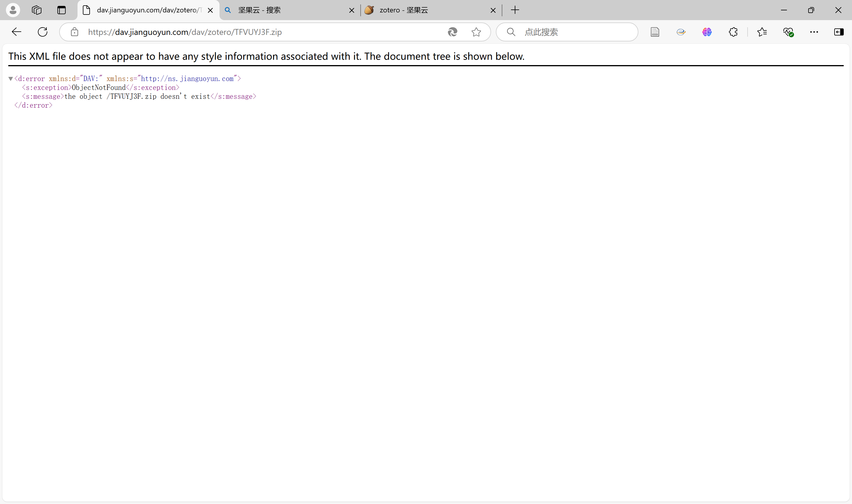
Task: Reload the page with refresh icon
Action: pyautogui.click(x=42, y=32)
